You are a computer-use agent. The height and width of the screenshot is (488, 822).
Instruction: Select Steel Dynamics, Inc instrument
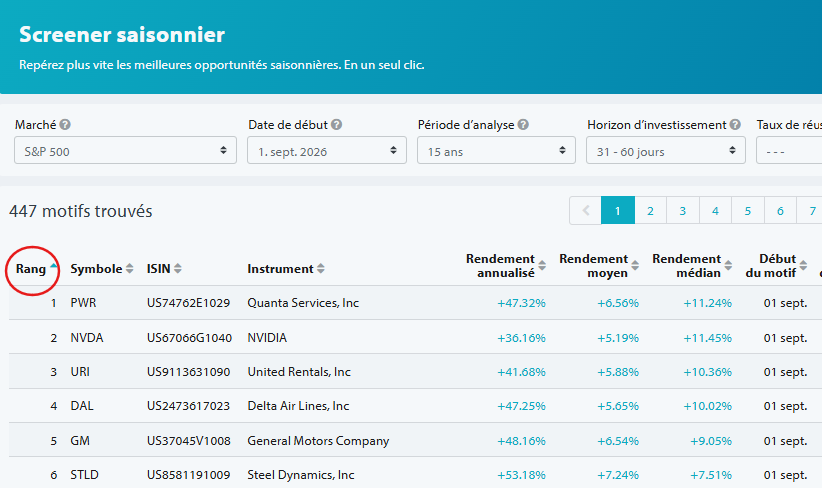tap(301, 475)
